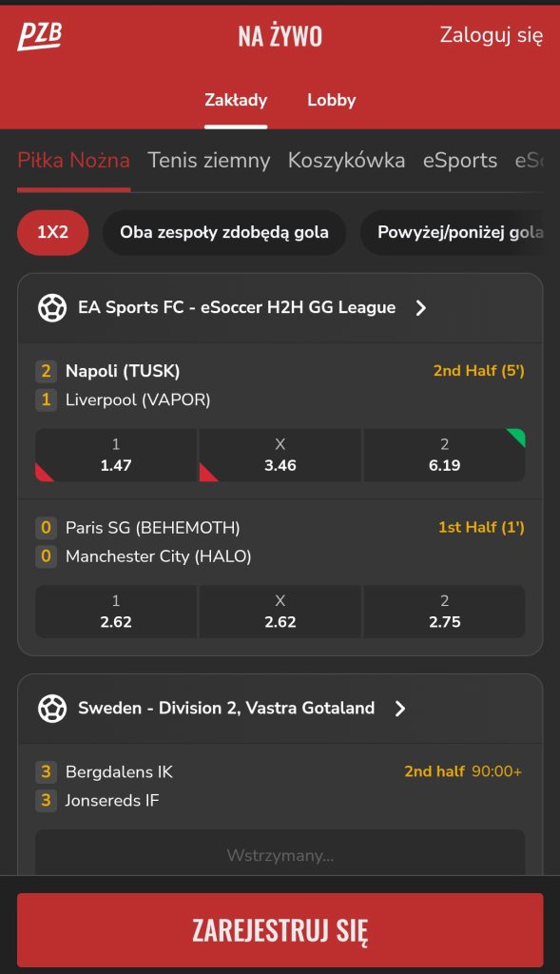The height and width of the screenshot is (974, 560).
Task: Open Paris SG (BEHEMOTH) match details
Action: [x=153, y=528]
